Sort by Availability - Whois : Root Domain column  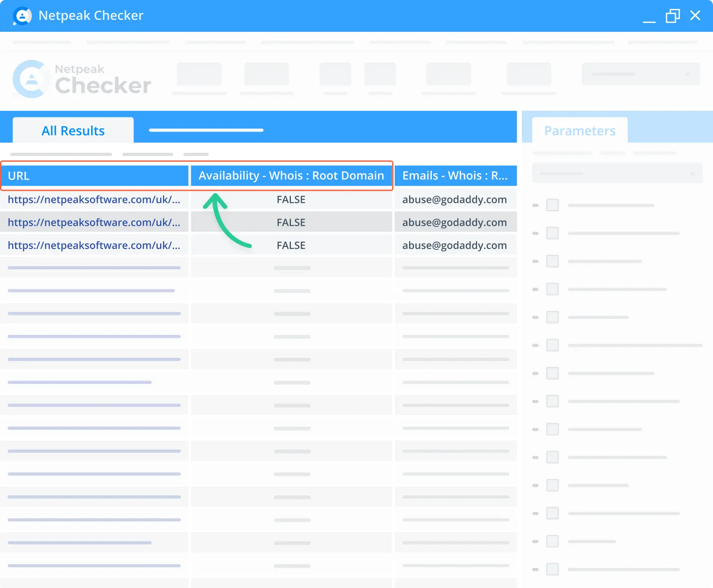291,176
